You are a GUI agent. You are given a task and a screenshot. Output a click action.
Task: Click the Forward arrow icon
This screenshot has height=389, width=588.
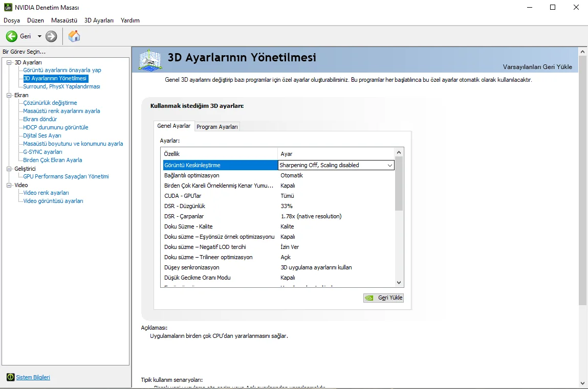click(51, 36)
